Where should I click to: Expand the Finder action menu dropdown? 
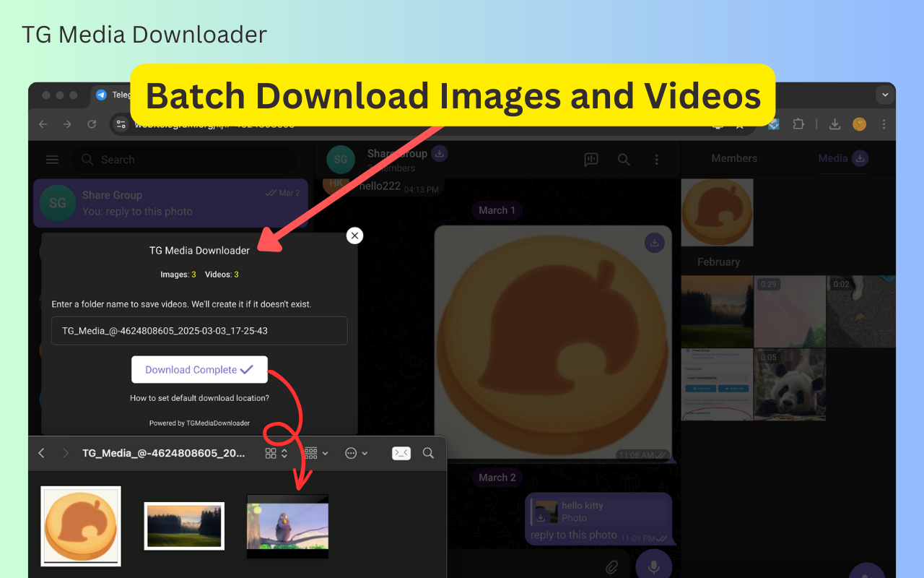357,453
